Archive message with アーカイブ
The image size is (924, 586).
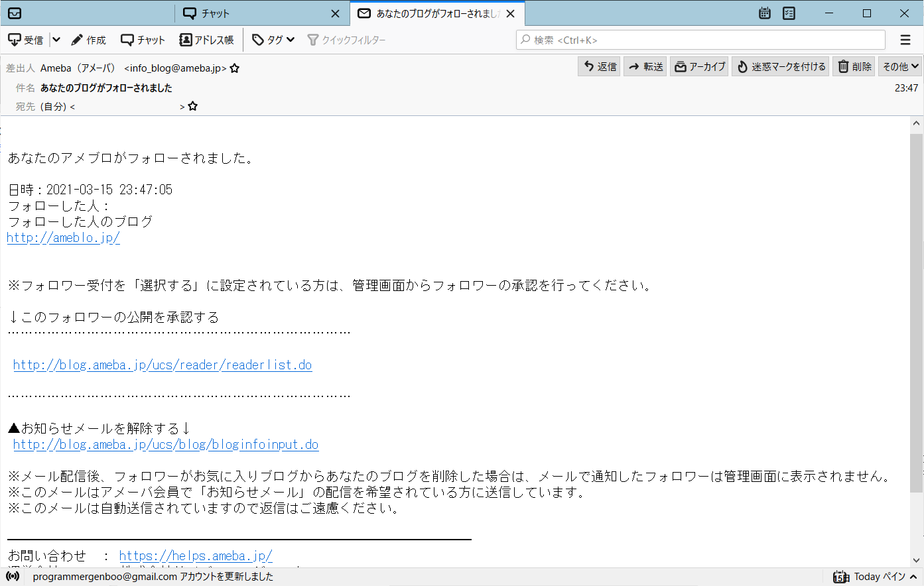(700, 66)
